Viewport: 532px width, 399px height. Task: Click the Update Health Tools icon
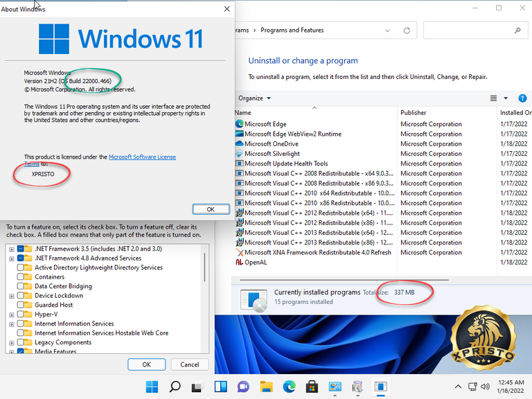pyautogui.click(x=240, y=163)
